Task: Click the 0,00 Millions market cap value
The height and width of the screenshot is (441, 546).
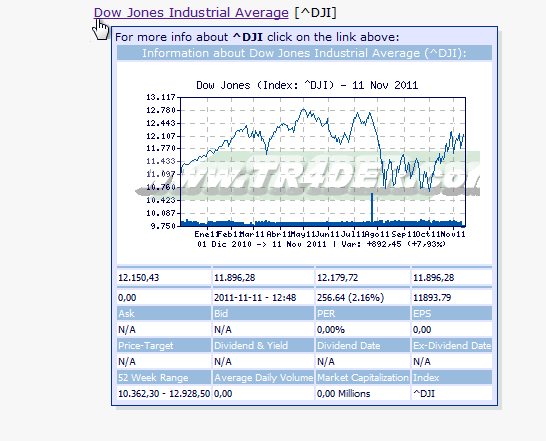Action: tap(362, 394)
